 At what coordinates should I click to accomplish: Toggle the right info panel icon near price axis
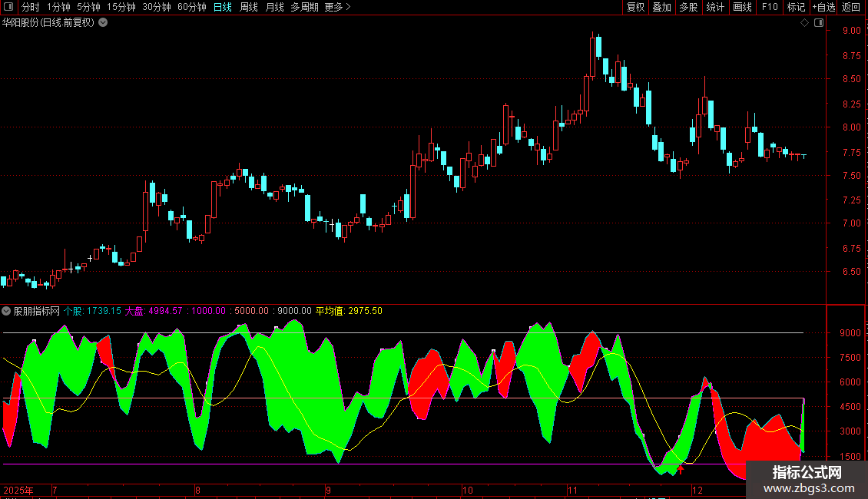point(819,23)
